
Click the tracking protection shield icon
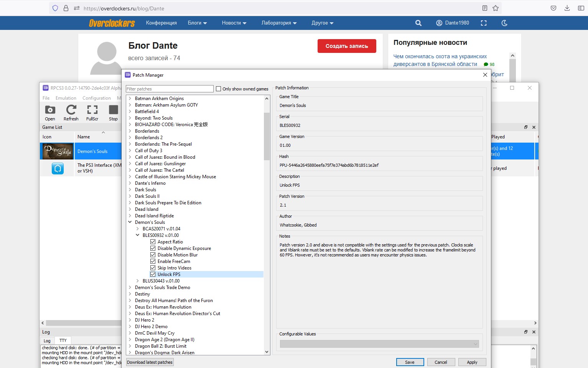point(55,8)
